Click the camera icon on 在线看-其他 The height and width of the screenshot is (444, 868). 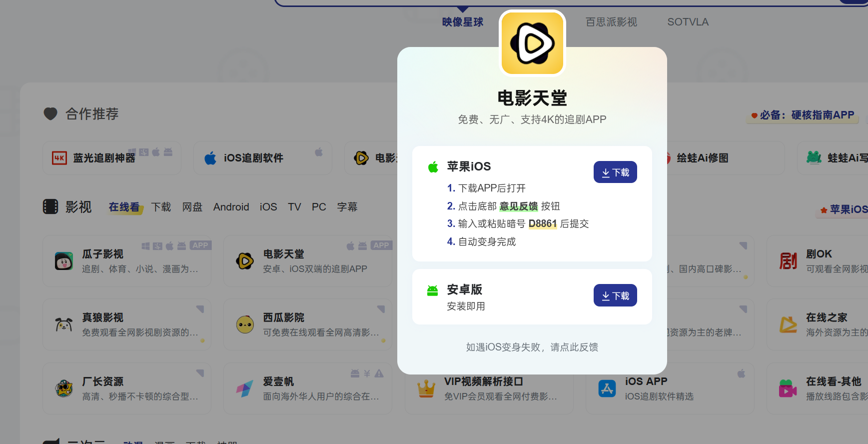(x=788, y=388)
